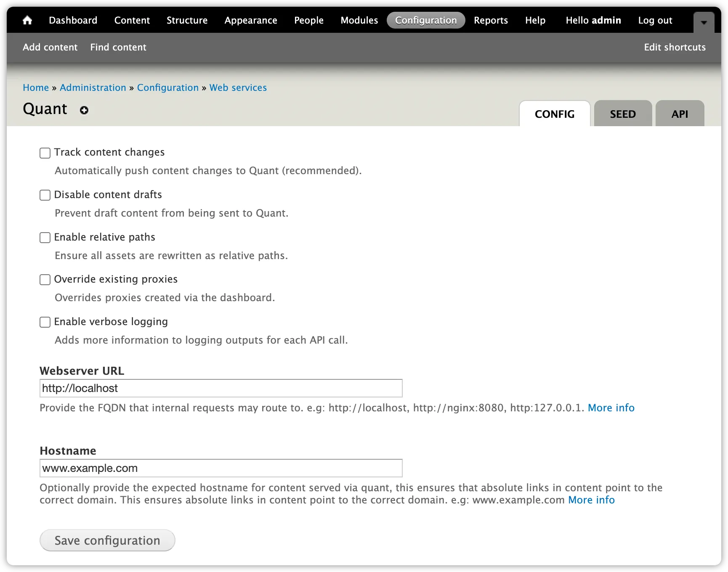Navigate to the Reports section
The height and width of the screenshot is (572, 728).
[x=491, y=20]
